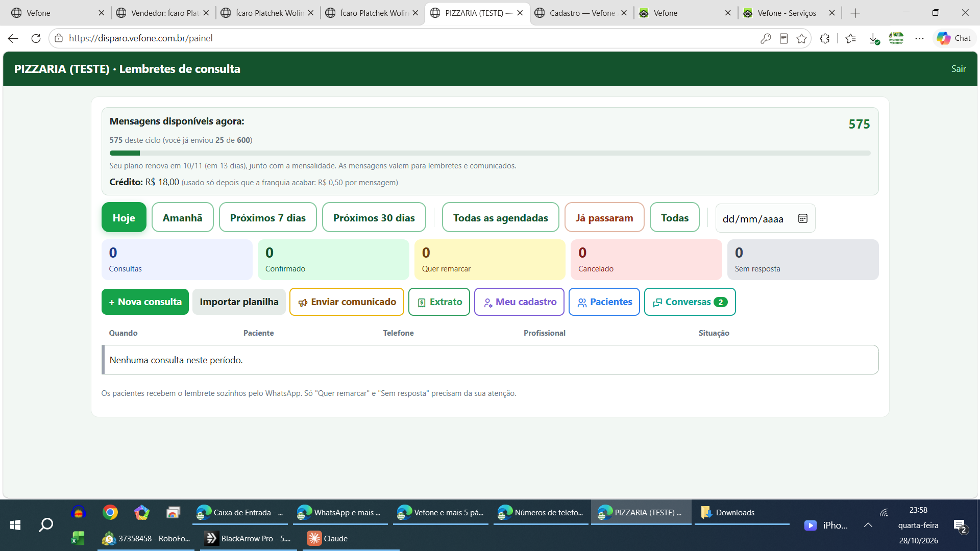
Task: Click the browser back arrow
Action: coord(13,38)
